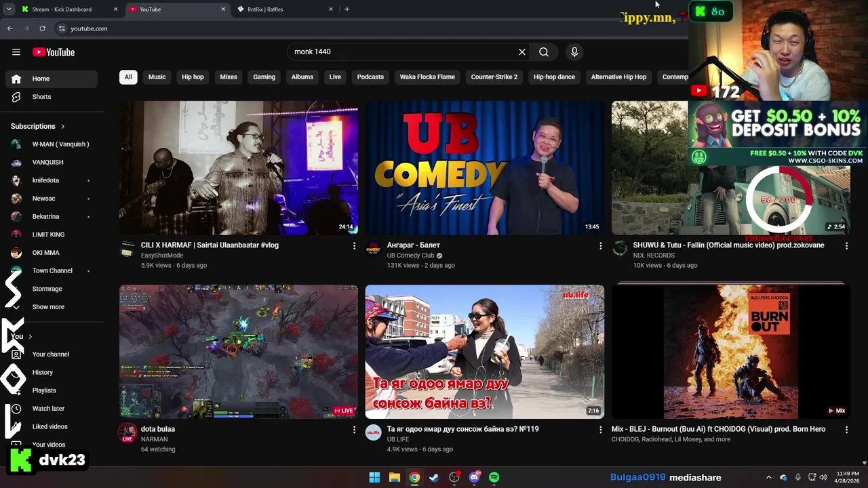Image resolution: width=868 pixels, height=488 pixels.
Task: Click the search magnifier button
Action: (544, 52)
